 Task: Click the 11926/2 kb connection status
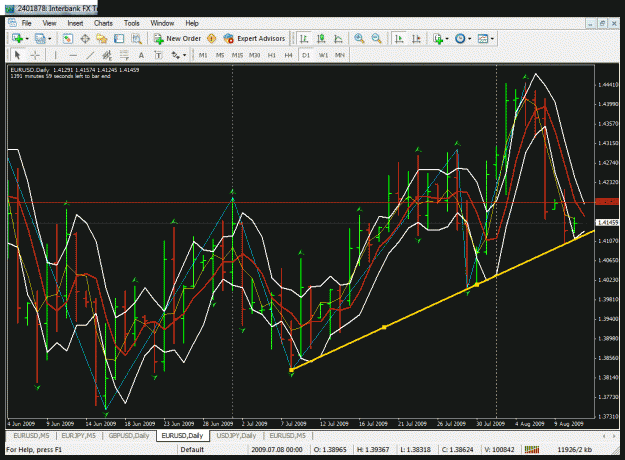(574, 450)
